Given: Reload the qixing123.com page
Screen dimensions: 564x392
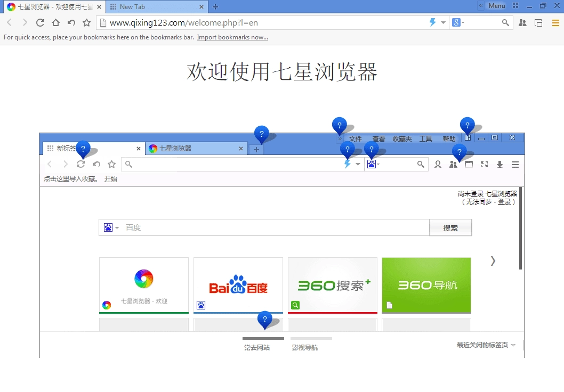Looking at the screenshot, I should tap(40, 23).
